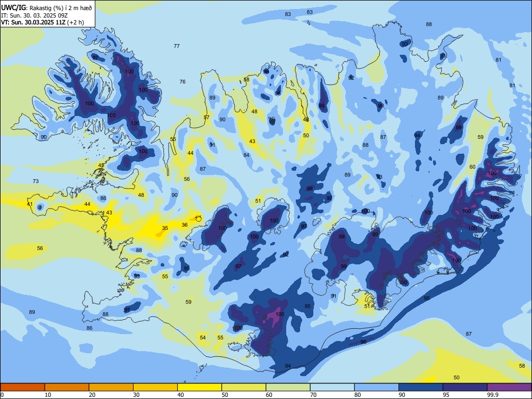532x399 pixels.
Task: Click the 'UWC/IG' title text
Action: (13, 8)
